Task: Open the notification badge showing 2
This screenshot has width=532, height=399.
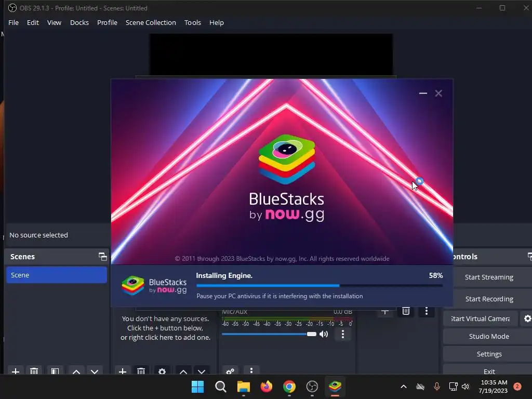Action: click(x=517, y=387)
